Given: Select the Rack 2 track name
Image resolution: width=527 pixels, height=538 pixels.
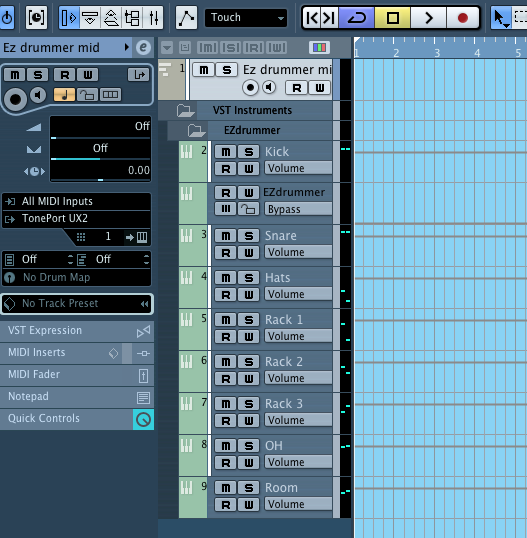Looking at the screenshot, I should pos(284,362).
